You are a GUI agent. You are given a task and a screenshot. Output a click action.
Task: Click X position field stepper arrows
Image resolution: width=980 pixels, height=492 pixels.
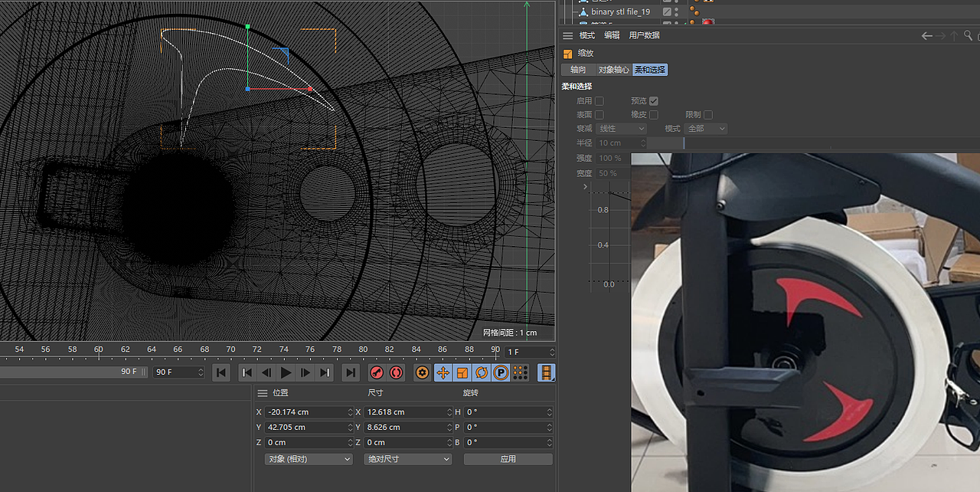[351, 412]
